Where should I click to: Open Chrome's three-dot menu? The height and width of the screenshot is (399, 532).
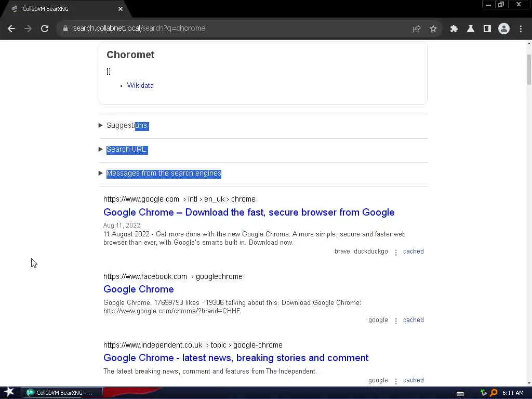[521, 29]
